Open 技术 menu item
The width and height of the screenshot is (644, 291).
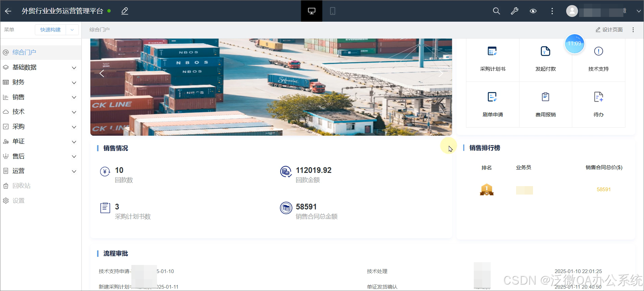pos(18,112)
